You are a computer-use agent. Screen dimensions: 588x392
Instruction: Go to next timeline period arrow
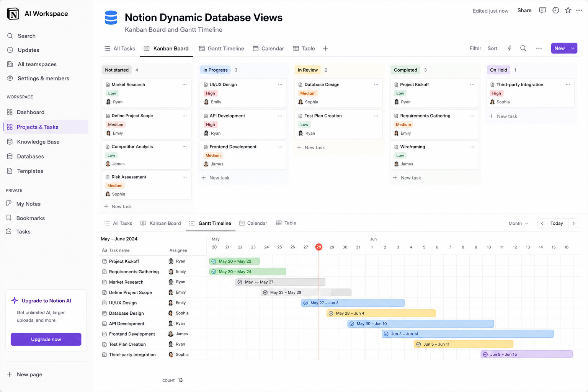click(573, 224)
